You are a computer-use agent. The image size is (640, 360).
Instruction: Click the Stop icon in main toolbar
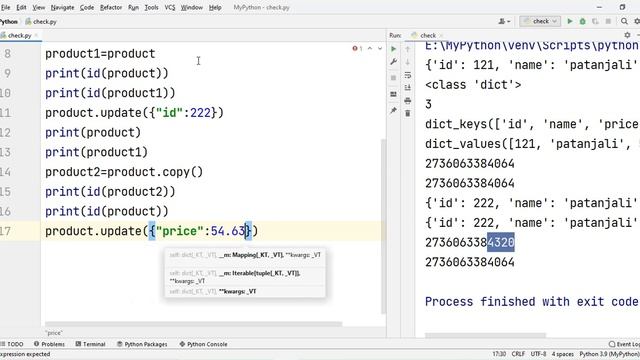tap(608, 21)
